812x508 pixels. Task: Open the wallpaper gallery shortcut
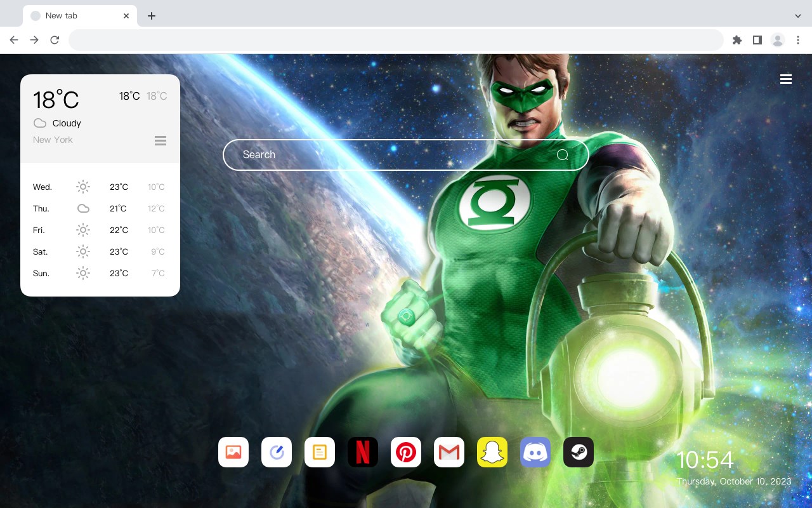coord(233,452)
